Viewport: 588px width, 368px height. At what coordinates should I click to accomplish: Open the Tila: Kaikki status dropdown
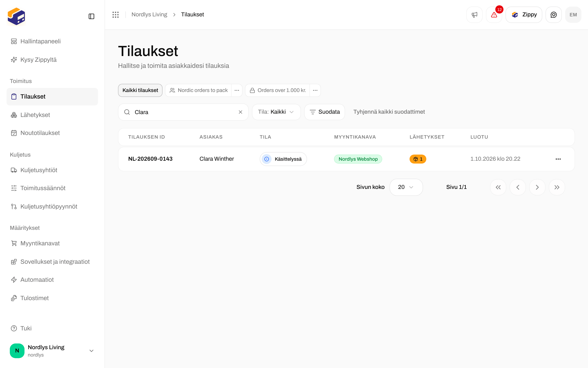(x=276, y=112)
